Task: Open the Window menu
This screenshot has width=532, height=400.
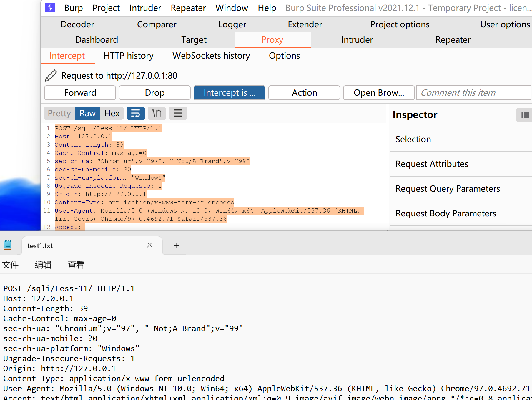Action: 232,8
